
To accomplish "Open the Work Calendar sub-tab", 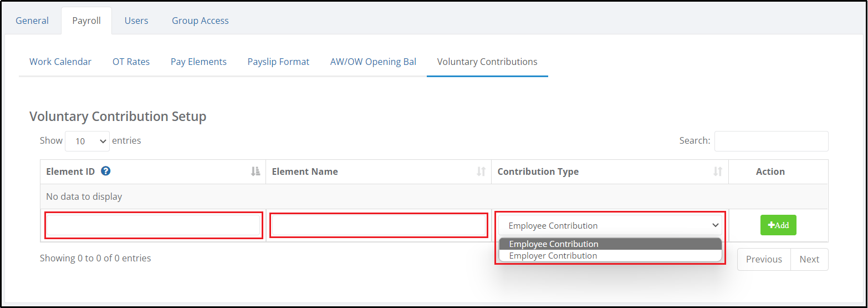I will [x=60, y=62].
